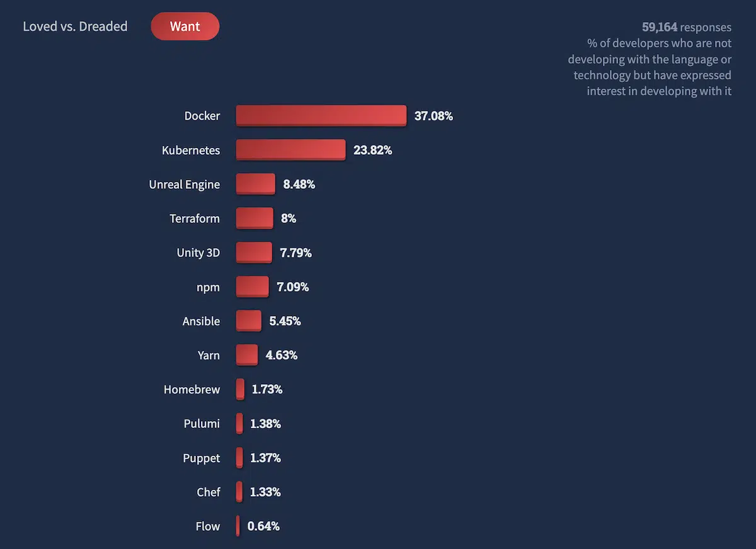Click the Docker bar in the chart
The height and width of the screenshot is (549, 756).
pos(321,116)
